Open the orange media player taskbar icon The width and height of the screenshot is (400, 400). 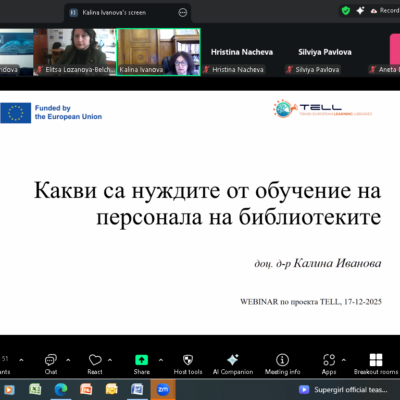click(x=9, y=389)
